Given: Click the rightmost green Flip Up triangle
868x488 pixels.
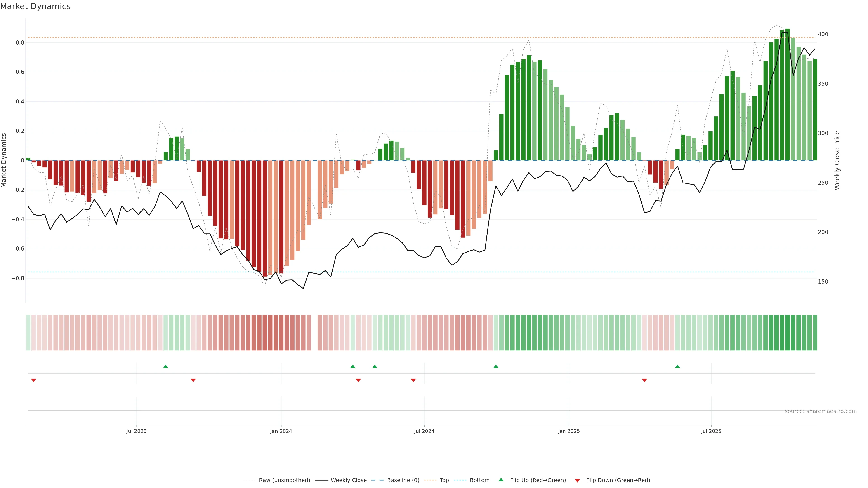Looking at the screenshot, I should point(677,366).
